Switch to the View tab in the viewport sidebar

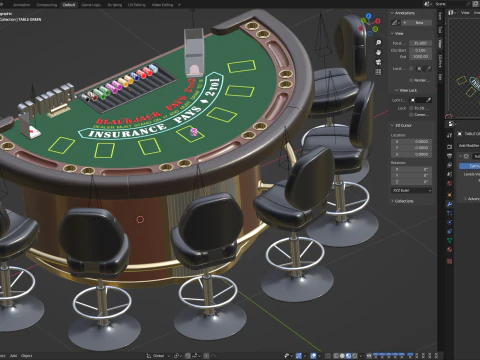pos(440,44)
